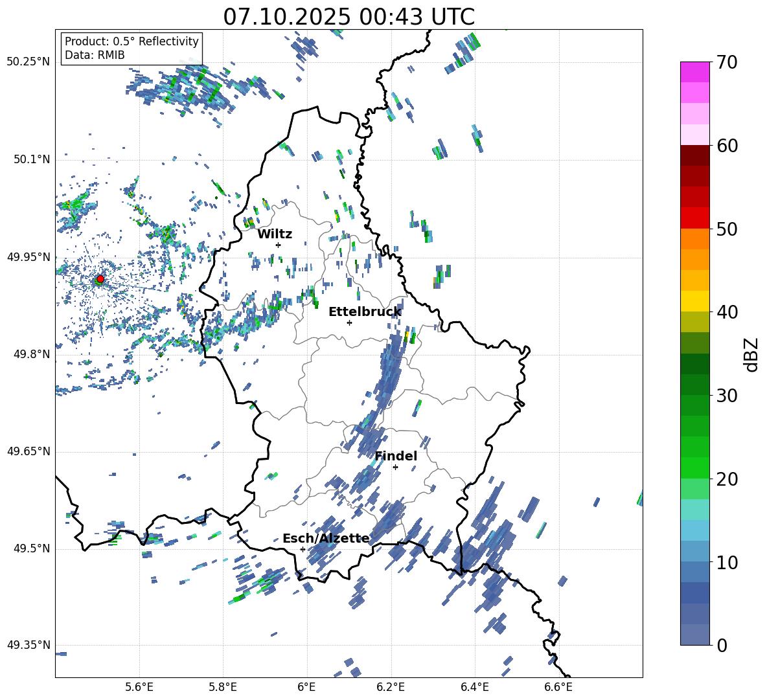Click the bright red colorbar swatch
This screenshot has width=767, height=700.
click(x=694, y=218)
